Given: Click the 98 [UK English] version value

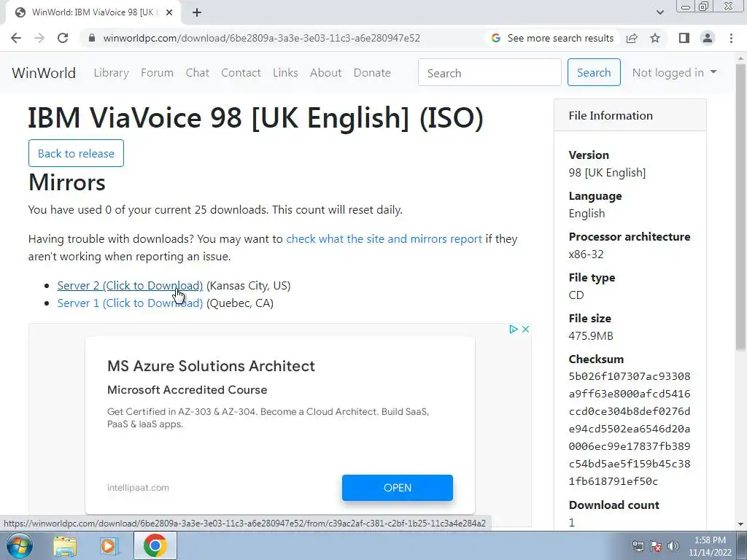Looking at the screenshot, I should (607, 173).
